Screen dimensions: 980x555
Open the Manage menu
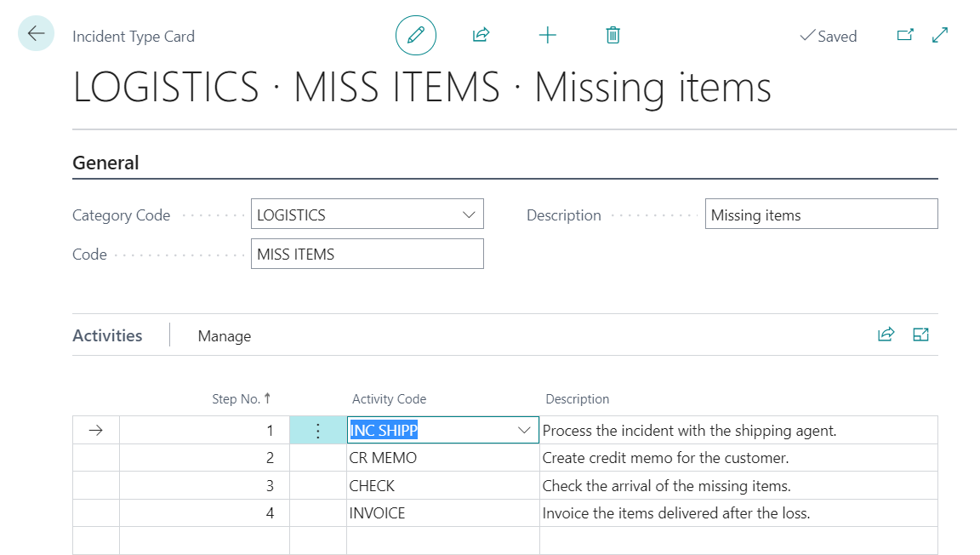tap(224, 336)
